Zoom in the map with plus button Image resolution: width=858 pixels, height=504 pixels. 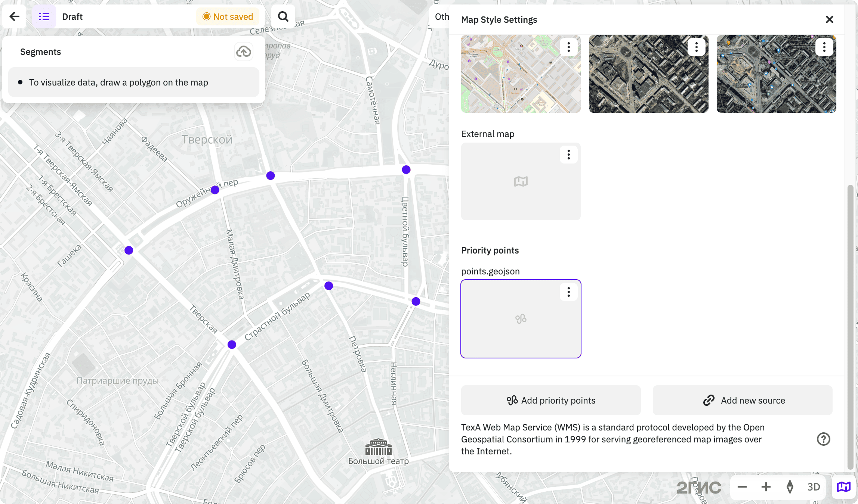766,487
